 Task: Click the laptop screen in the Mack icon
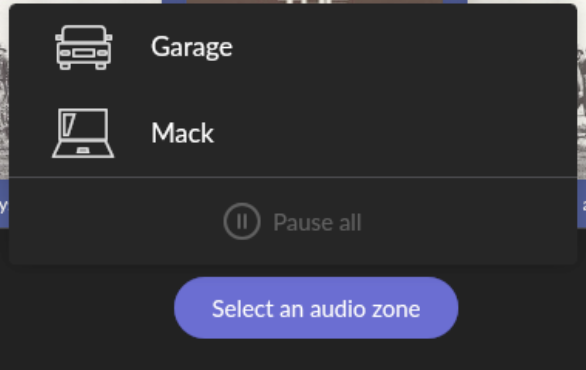click(83, 125)
